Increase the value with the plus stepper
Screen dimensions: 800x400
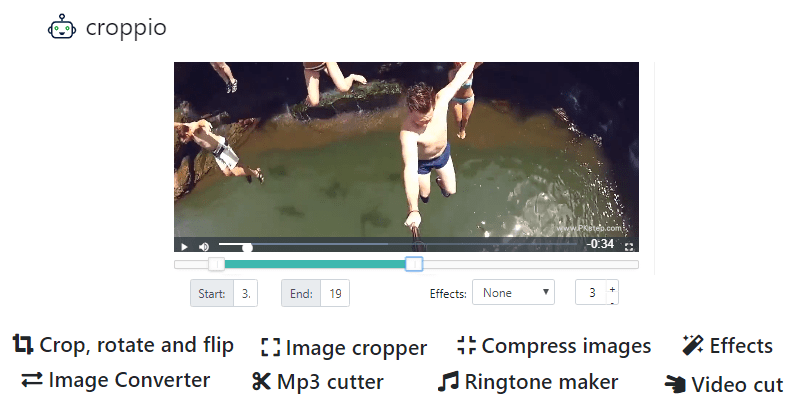coord(612,289)
